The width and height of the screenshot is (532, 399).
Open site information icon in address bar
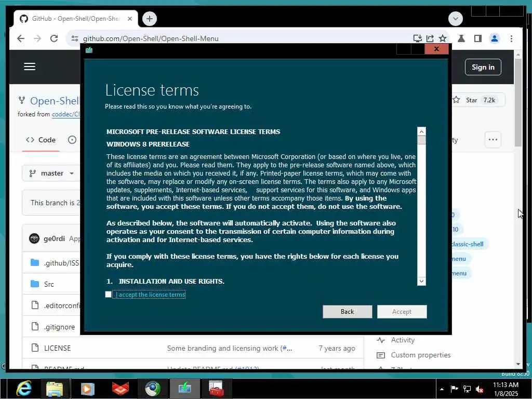coord(75,38)
